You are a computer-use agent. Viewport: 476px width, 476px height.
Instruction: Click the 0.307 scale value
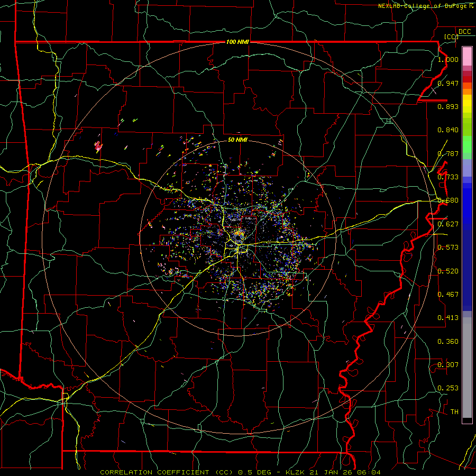click(448, 364)
